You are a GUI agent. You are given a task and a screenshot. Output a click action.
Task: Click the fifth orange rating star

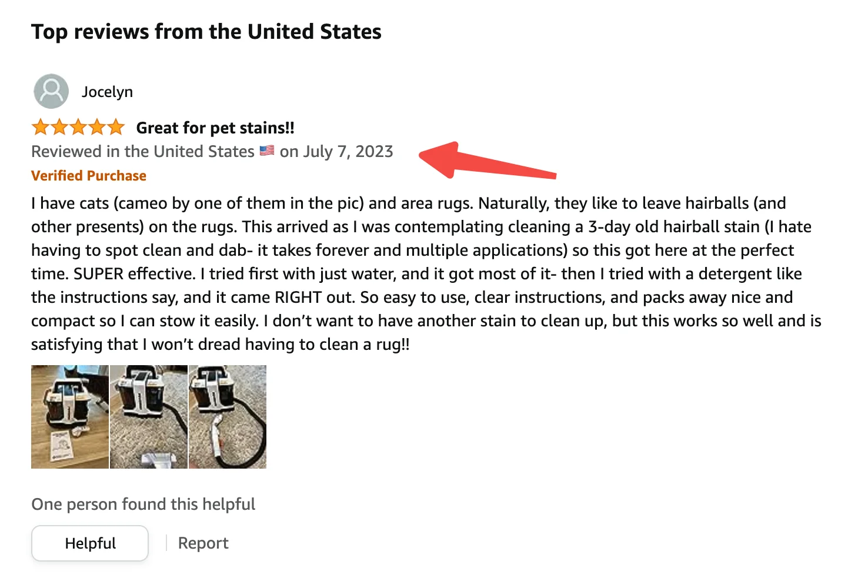116,127
